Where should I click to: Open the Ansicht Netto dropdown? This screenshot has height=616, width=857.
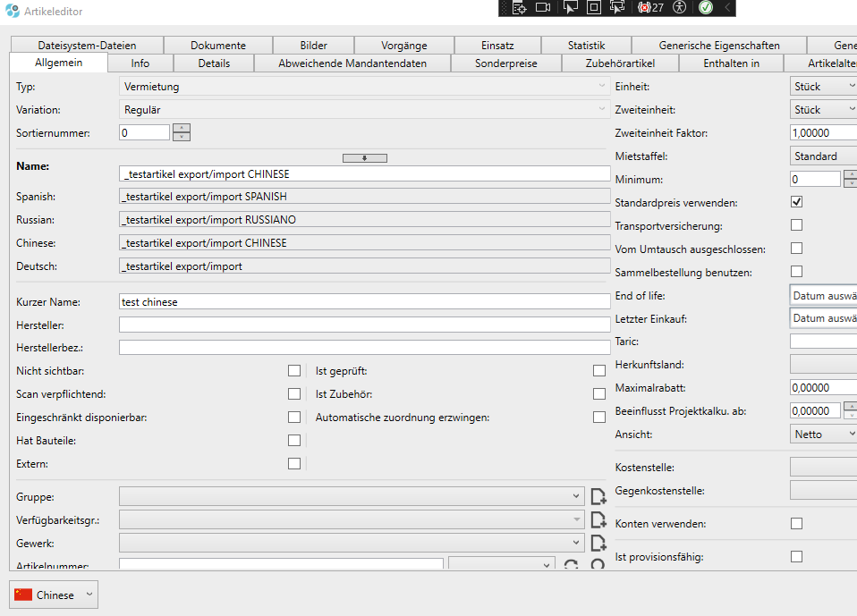click(x=823, y=434)
